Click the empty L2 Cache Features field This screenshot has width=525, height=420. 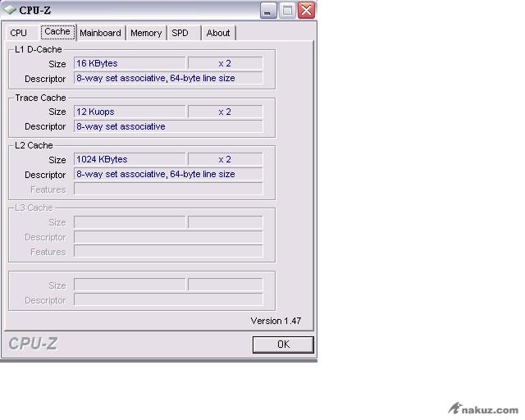(x=168, y=189)
